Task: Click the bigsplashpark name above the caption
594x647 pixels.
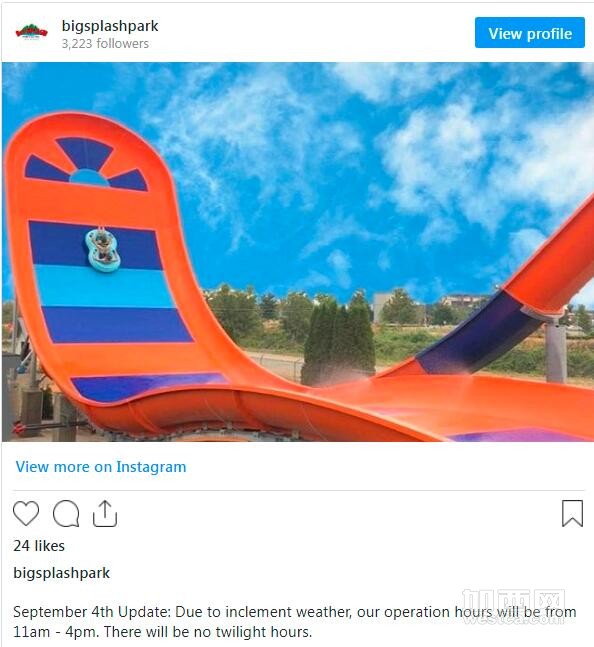Action: [61, 573]
